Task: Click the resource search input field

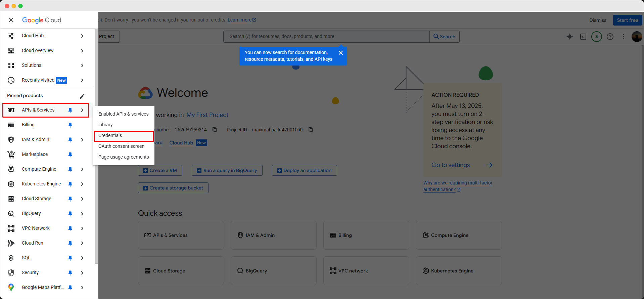Action: 326,37
